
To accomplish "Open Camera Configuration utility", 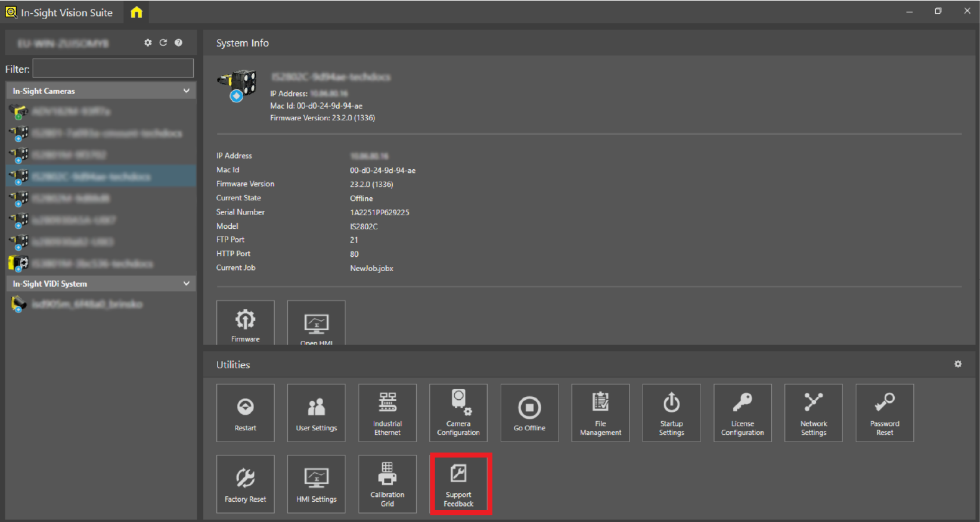I will coord(458,412).
